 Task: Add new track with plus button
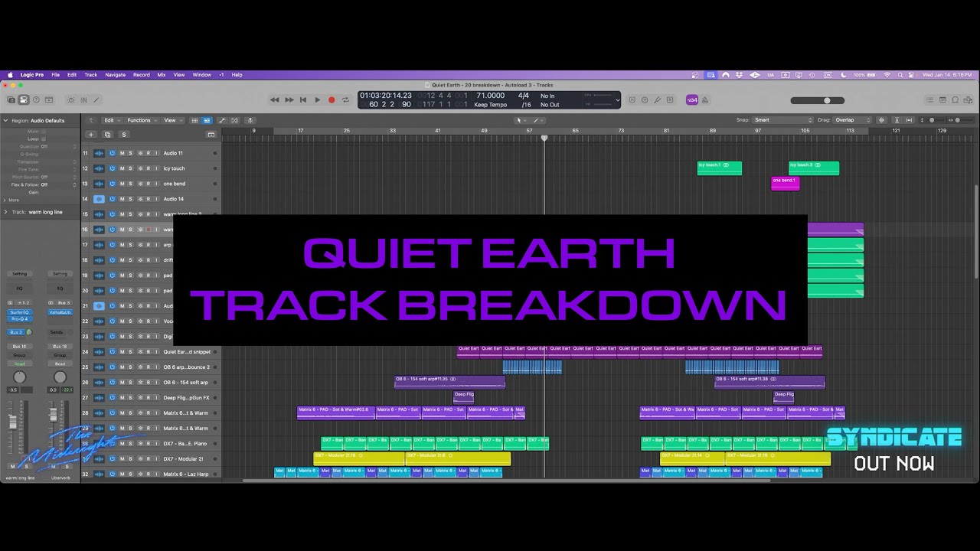[91, 135]
